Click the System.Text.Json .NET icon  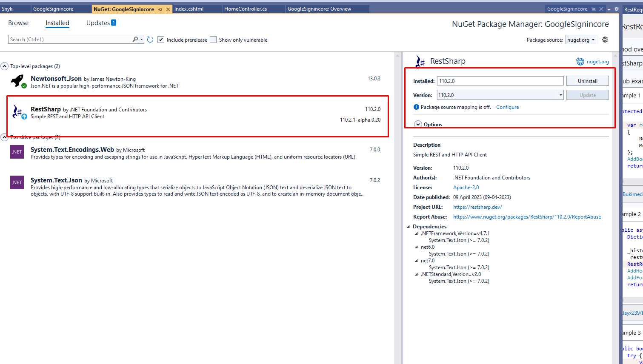point(17,182)
